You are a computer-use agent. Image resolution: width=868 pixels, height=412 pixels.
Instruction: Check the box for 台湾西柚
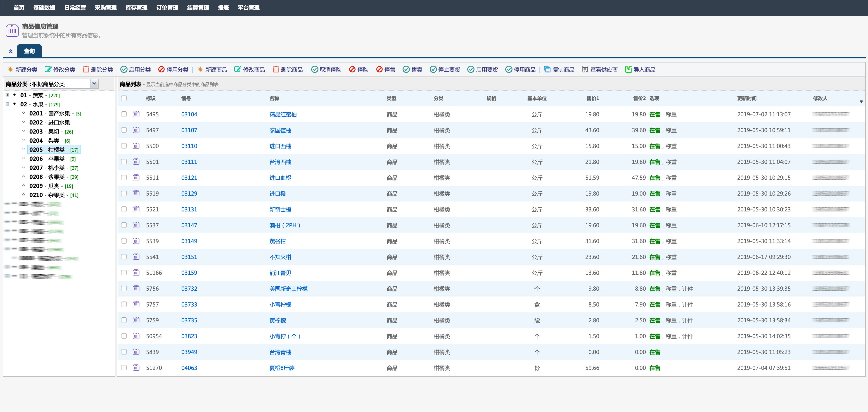(124, 161)
